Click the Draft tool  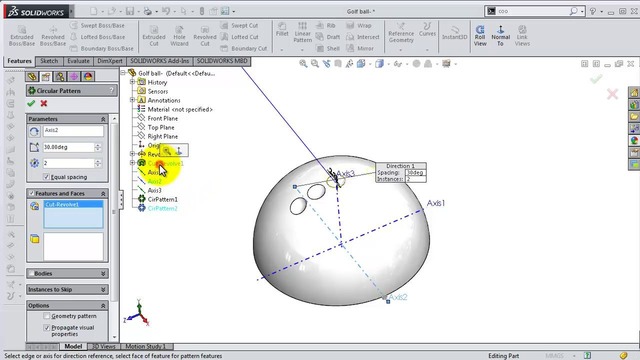tap(328, 37)
